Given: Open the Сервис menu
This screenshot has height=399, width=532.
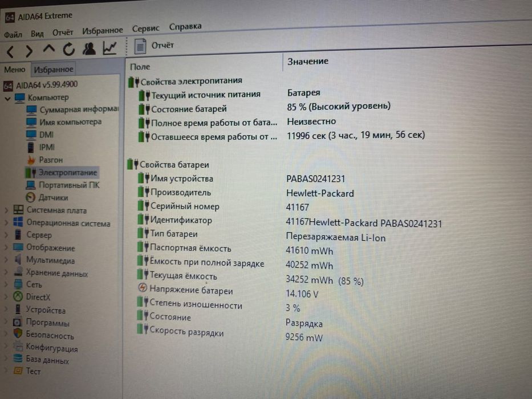Looking at the screenshot, I should (x=145, y=28).
